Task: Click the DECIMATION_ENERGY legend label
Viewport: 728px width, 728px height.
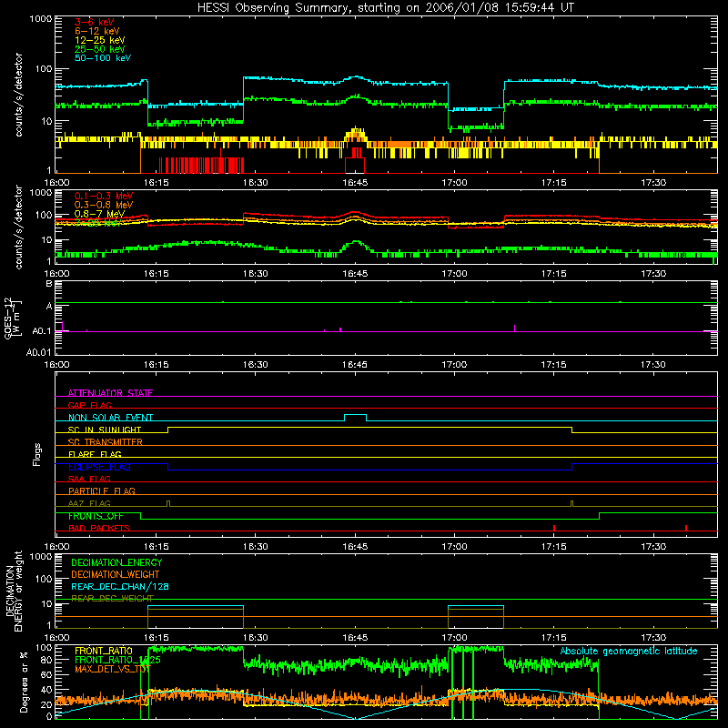Action: (x=116, y=562)
